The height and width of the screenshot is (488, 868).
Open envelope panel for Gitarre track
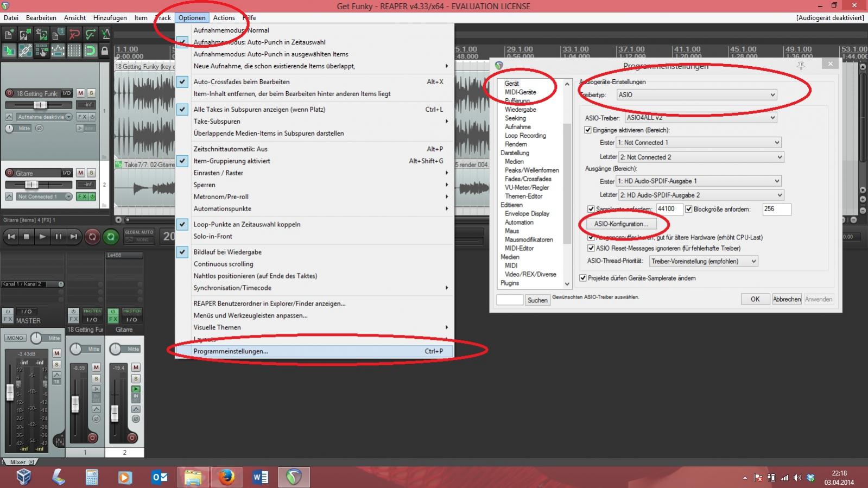[9, 197]
